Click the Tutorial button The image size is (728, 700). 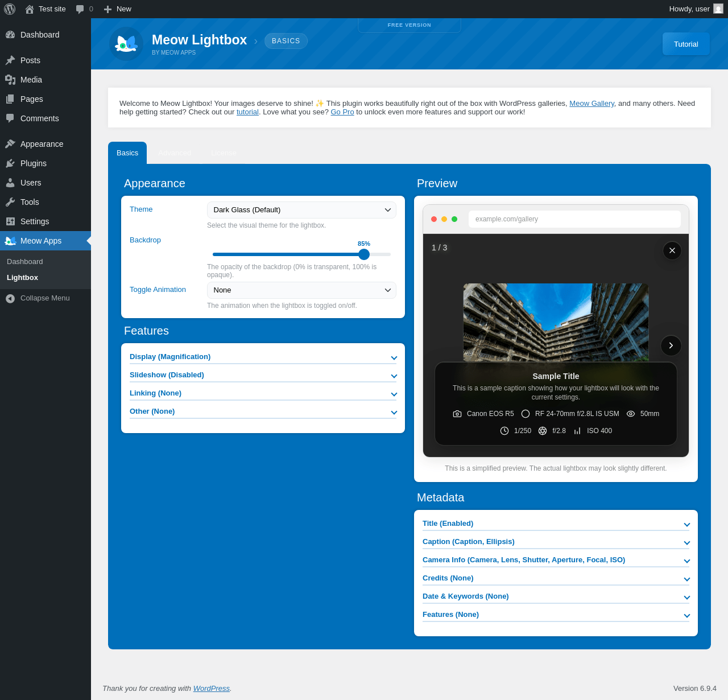[686, 44]
